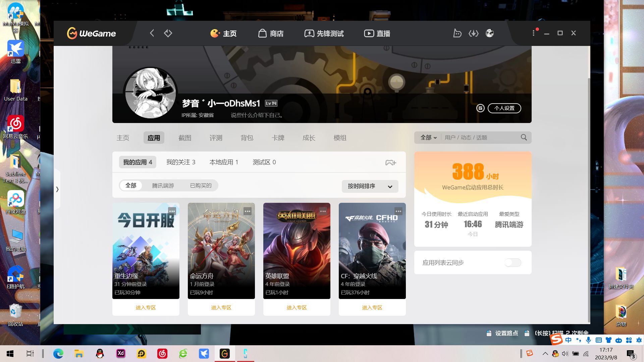Open the 迅雷 desktop shortcut
This screenshot has height=362, width=644.
[x=15, y=52]
